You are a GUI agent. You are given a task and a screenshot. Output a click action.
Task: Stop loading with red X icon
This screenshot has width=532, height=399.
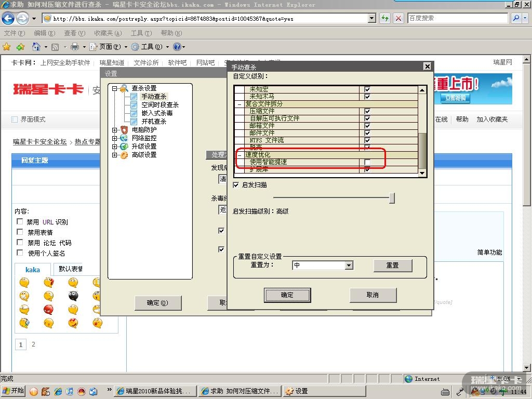pos(398,18)
